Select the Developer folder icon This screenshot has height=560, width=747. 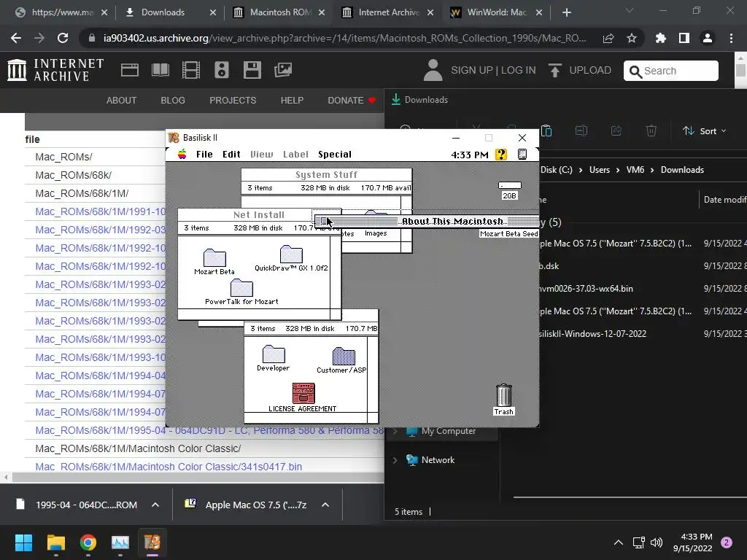(x=274, y=354)
